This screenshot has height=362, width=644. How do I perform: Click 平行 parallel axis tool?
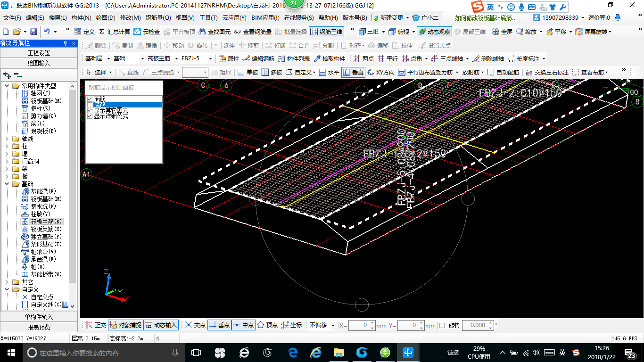point(388,59)
